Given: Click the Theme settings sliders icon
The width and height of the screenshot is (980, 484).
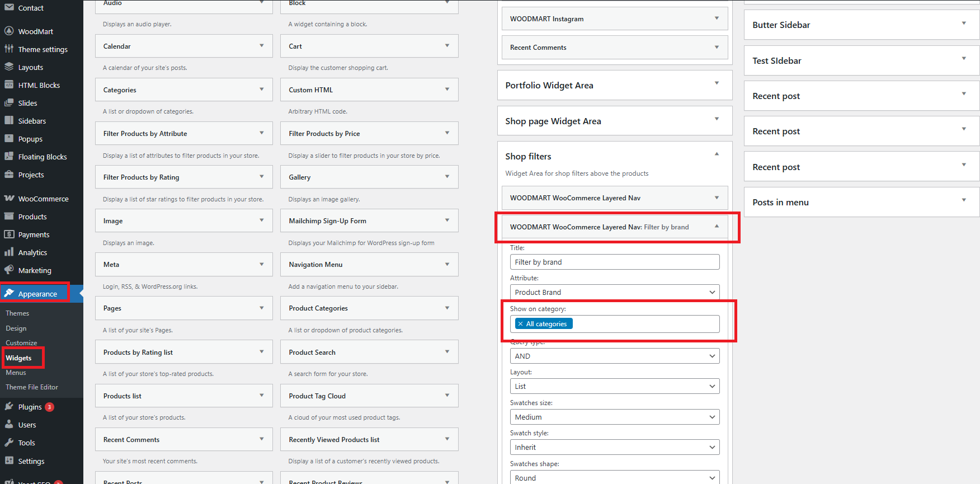Looking at the screenshot, I should pos(9,49).
